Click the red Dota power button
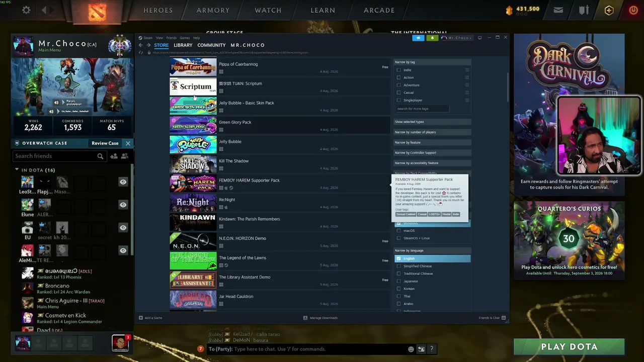This screenshot has width=644, height=362. [x=633, y=10]
